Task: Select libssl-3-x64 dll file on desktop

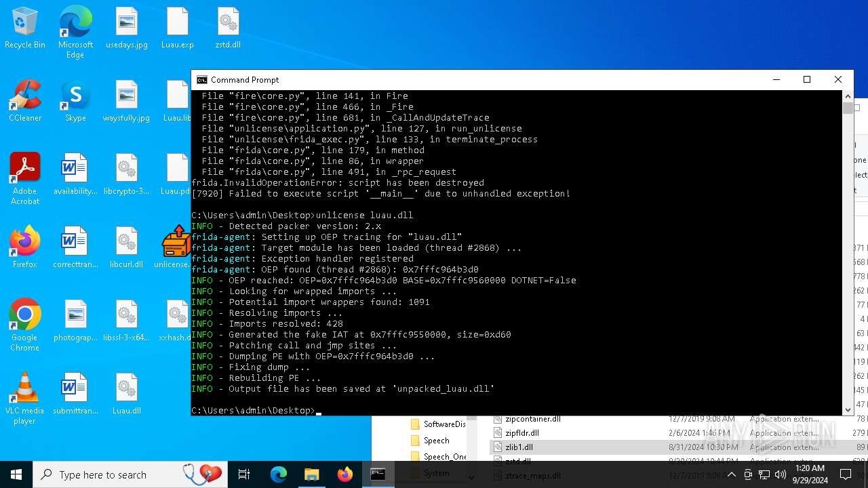Action: pos(127,321)
